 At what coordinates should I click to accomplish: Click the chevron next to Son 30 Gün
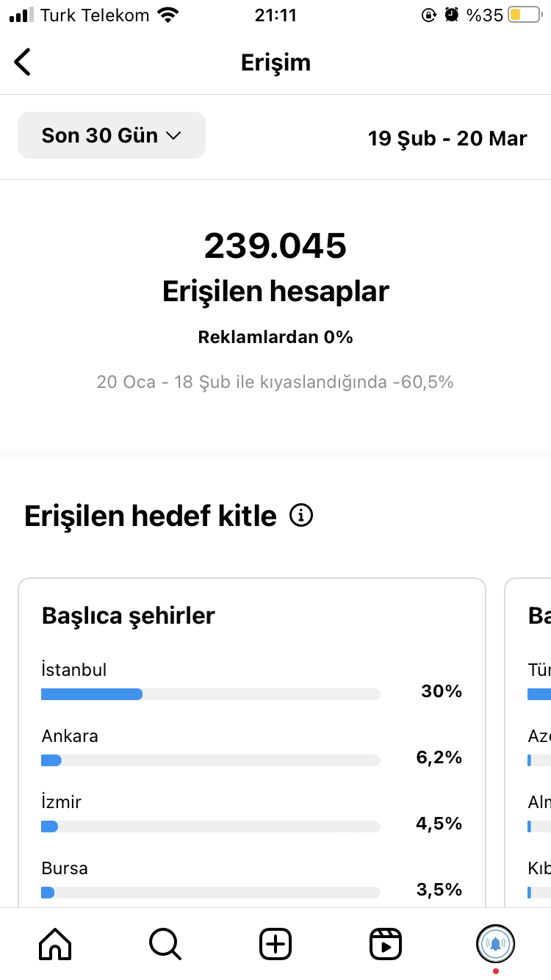click(x=173, y=136)
